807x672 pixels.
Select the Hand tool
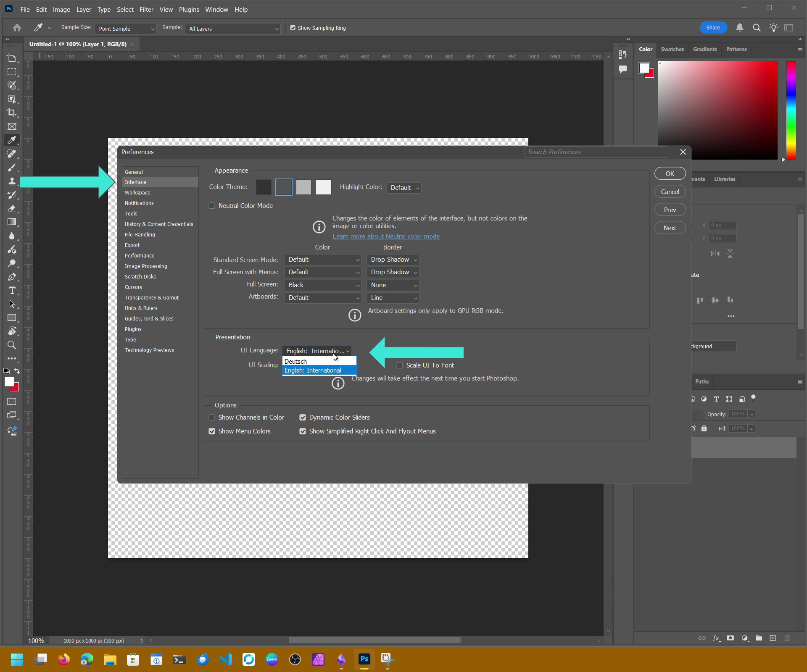(x=12, y=331)
